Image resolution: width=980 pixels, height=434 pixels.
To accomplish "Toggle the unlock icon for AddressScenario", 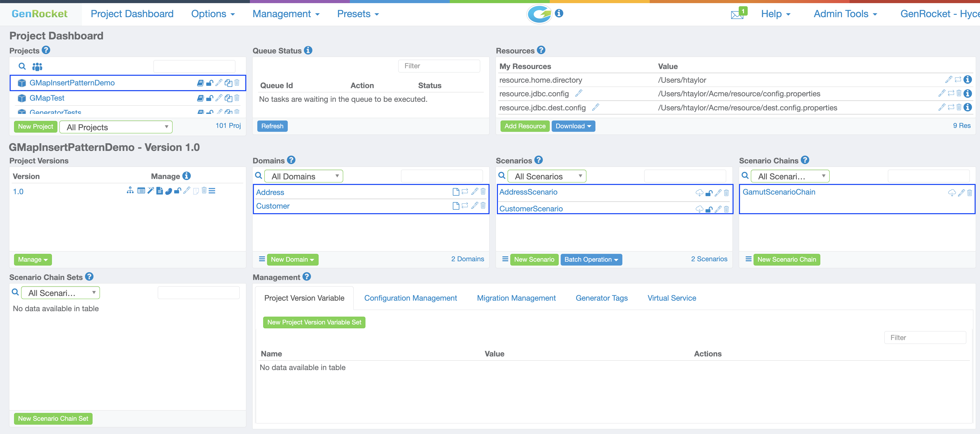I will point(709,193).
